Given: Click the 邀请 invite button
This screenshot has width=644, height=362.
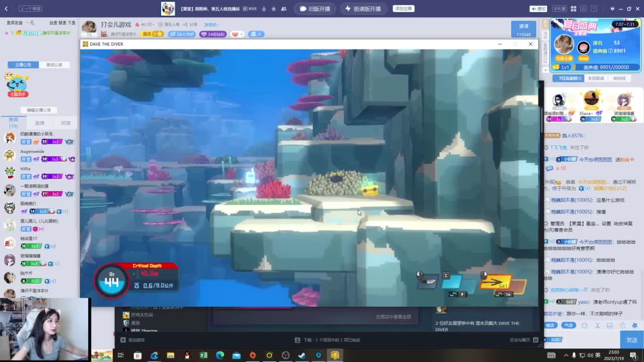Looking at the screenshot, I should pos(524,30).
